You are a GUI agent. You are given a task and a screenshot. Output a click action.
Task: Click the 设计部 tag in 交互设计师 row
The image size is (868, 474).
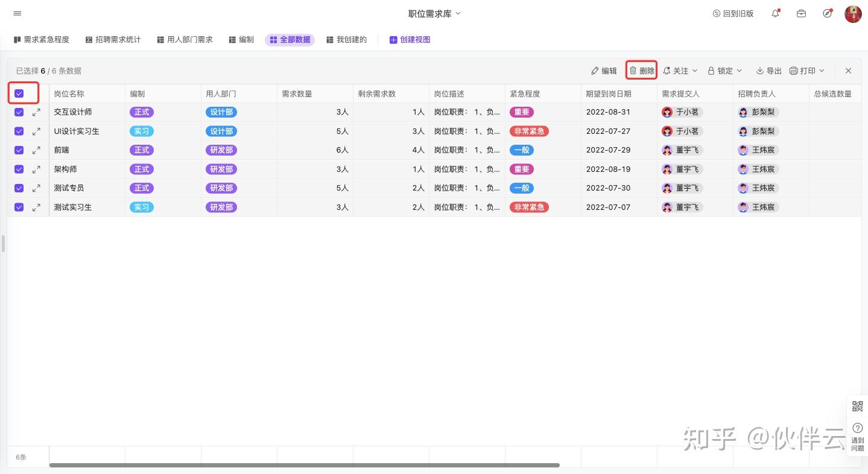(221, 112)
